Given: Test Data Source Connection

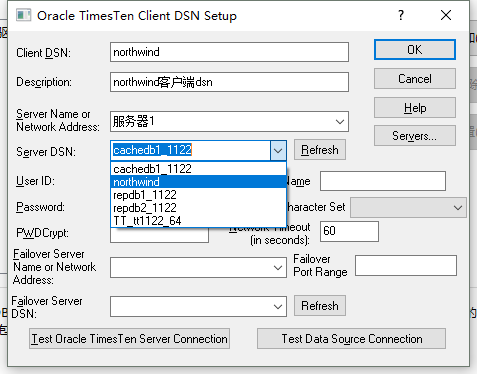Looking at the screenshot, I should pyautogui.click(x=351, y=339).
